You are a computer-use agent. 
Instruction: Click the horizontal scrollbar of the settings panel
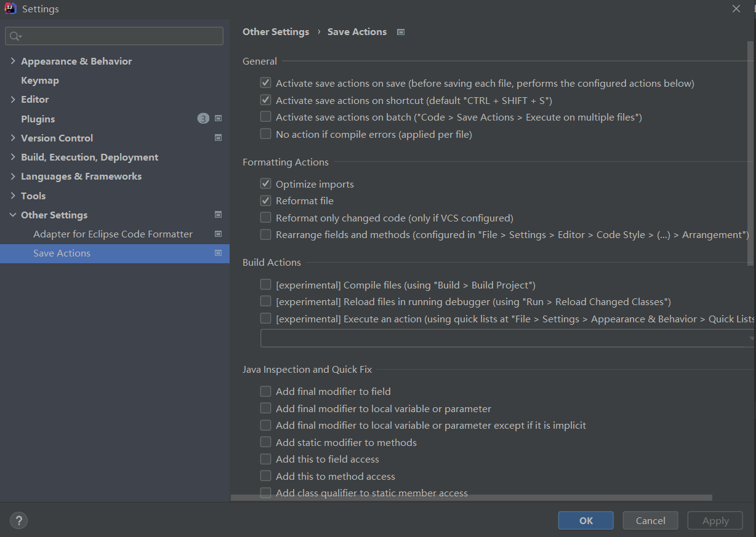coord(471,498)
